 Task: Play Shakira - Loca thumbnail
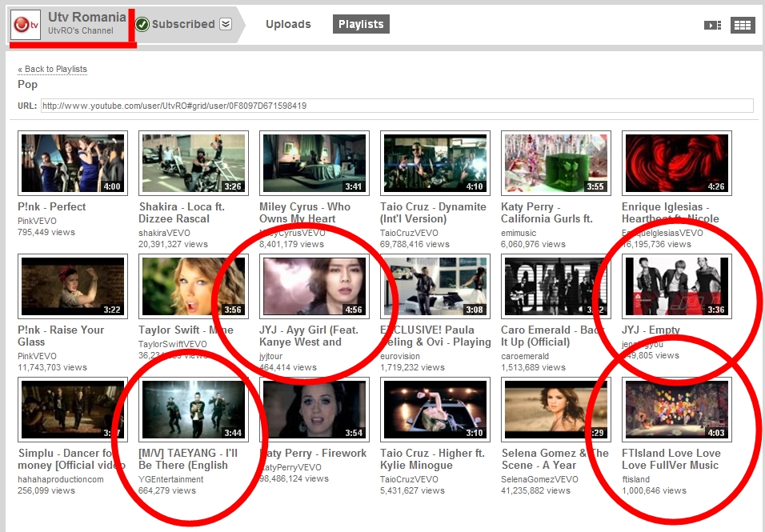tap(194, 163)
